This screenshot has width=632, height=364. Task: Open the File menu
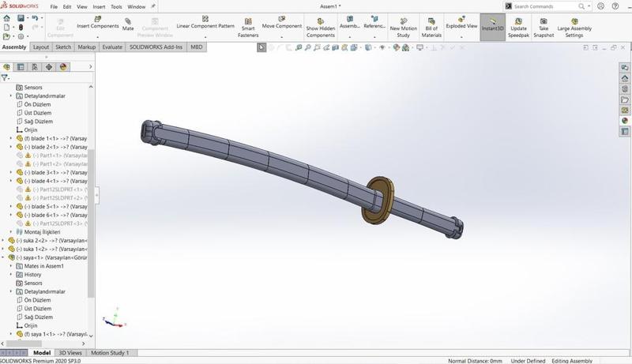(54, 7)
